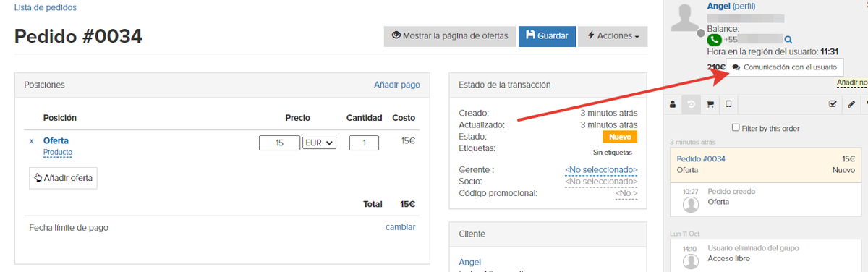Click the green phone call icon
Image resolution: width=868 pixels, height=272 pixels.
tap(715, 40)
